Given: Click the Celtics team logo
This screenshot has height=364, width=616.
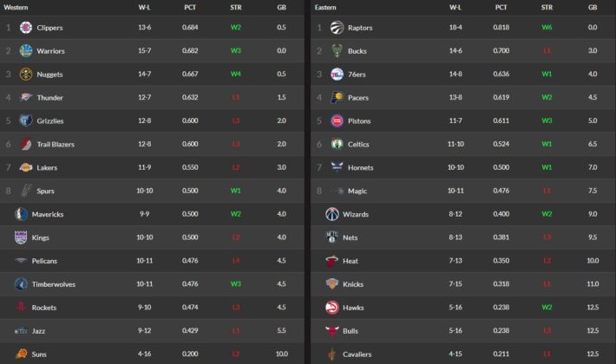Looking at the screenshot, I should [336, 144].
